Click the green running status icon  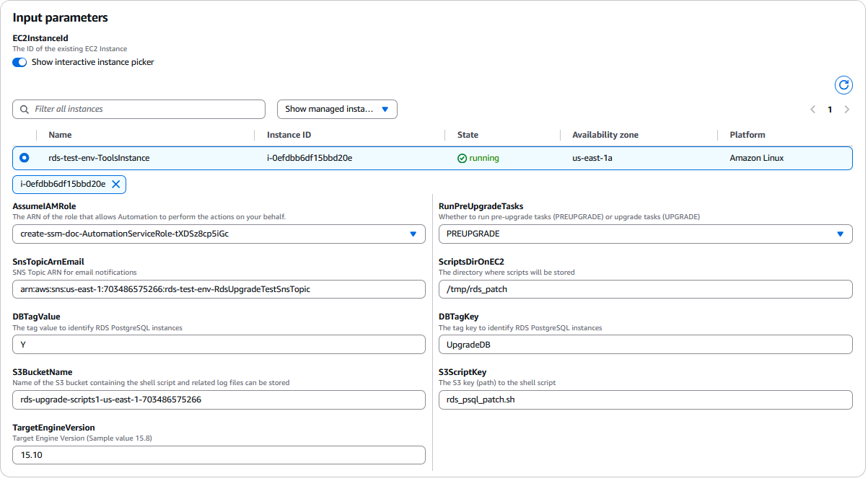462,159
